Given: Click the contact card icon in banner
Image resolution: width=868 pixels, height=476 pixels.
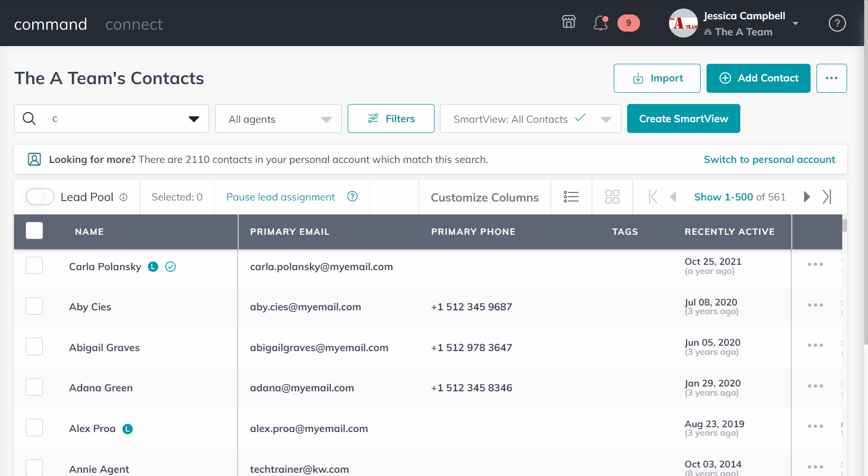Looking at the screenshot, I should [34, 159].
